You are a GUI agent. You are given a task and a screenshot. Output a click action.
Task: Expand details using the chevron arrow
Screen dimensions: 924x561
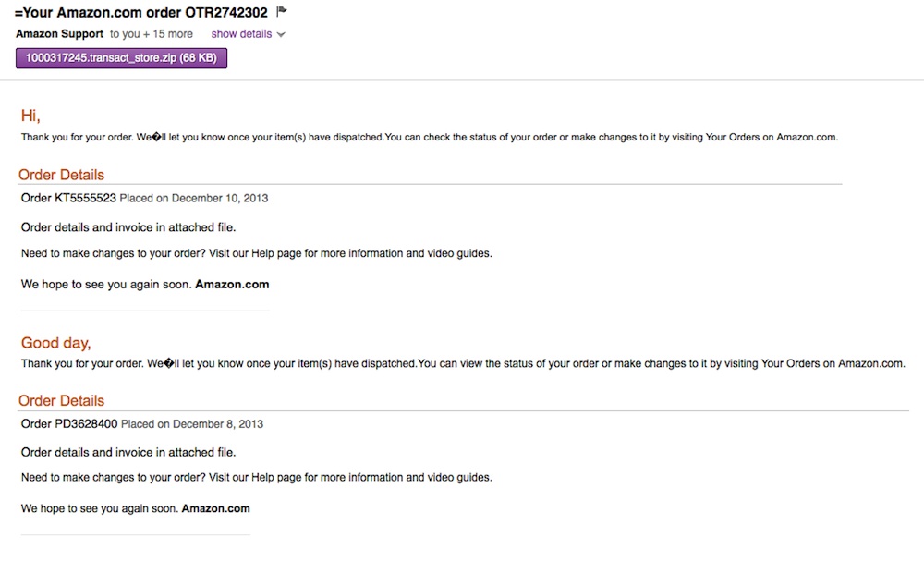[281, 34]
